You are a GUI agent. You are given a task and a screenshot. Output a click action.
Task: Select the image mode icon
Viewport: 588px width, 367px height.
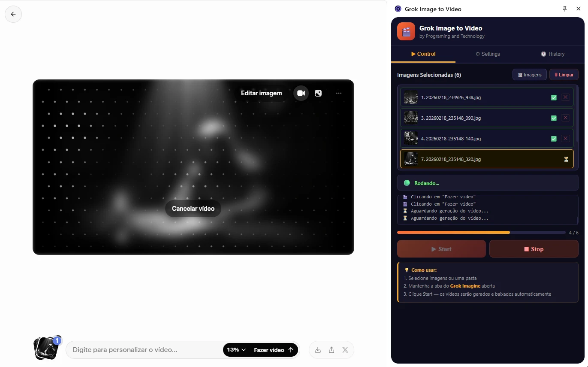coord(318,93)
